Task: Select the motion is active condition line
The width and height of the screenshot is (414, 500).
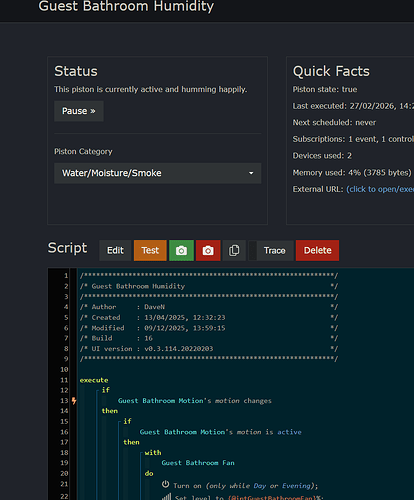Action: [x=220, y=432]
